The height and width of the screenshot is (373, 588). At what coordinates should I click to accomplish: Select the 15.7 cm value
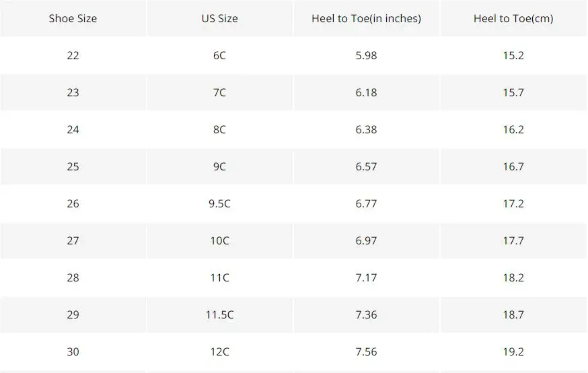click(x=513, y=92)
